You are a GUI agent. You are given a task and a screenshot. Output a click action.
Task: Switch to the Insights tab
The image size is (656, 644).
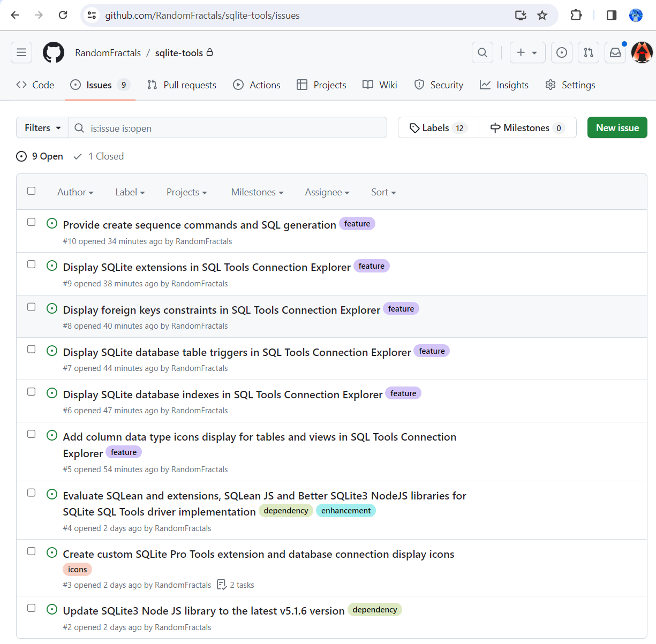pyautogui.click(x=504, y=85)
